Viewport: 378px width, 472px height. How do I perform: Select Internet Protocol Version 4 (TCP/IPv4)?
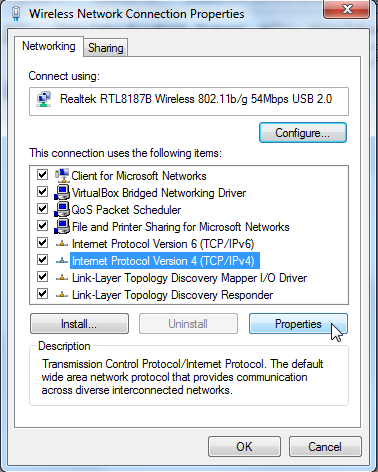coord(165,261)
